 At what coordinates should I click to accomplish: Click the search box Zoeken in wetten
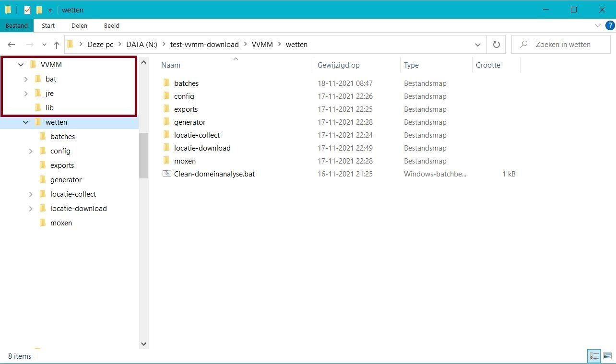coord(561,45)
